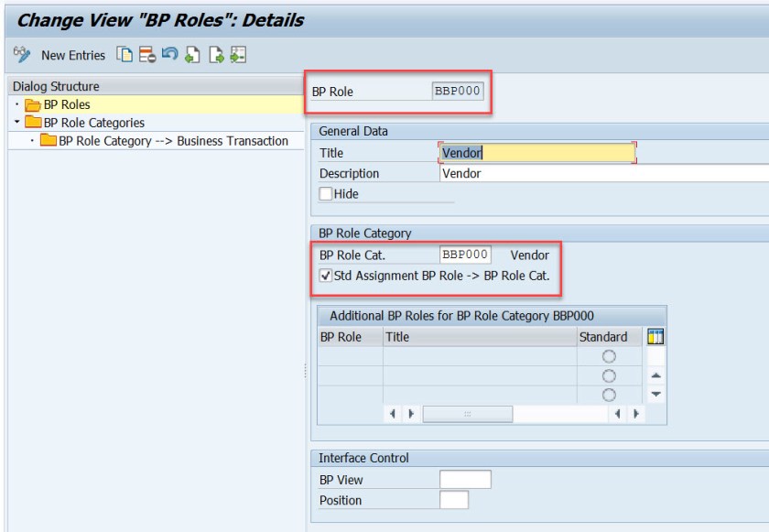Toggle display/change mode with glasses icon
769x532 pixels.
(22, 55)
